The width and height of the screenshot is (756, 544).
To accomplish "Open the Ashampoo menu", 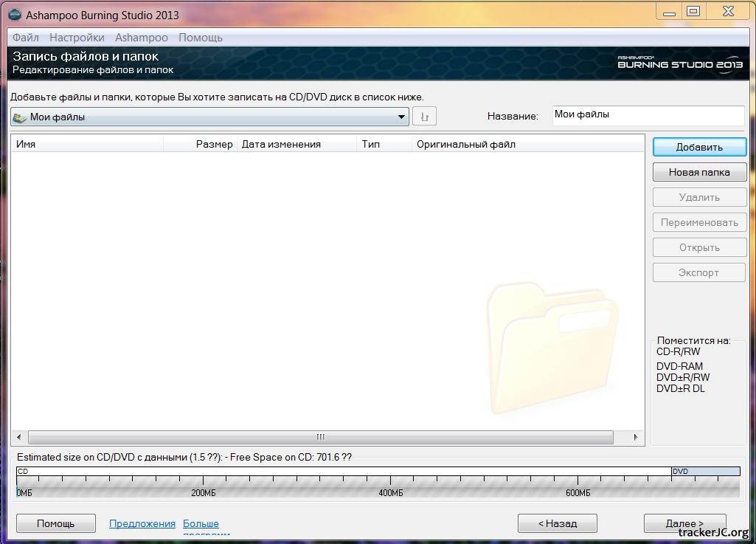I will (x=141, y=38).
